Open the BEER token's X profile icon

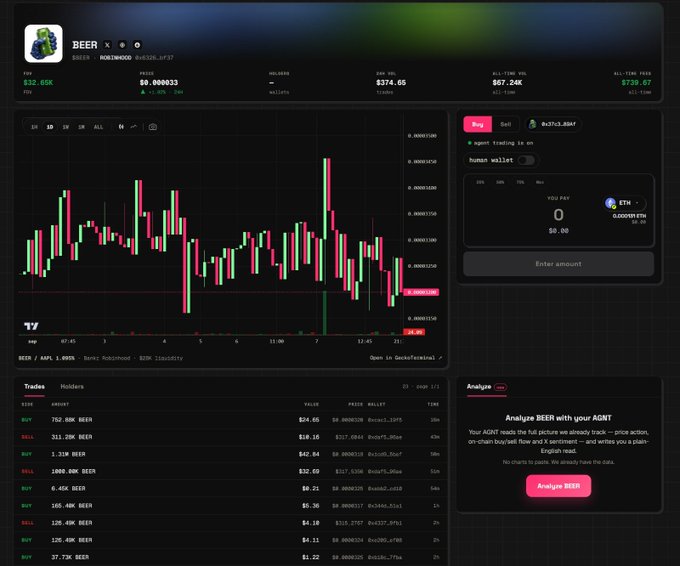point(107,45)
